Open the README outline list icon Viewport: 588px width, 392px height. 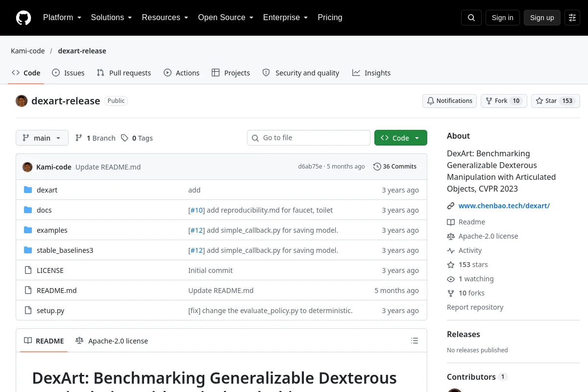tap(415, 341)
